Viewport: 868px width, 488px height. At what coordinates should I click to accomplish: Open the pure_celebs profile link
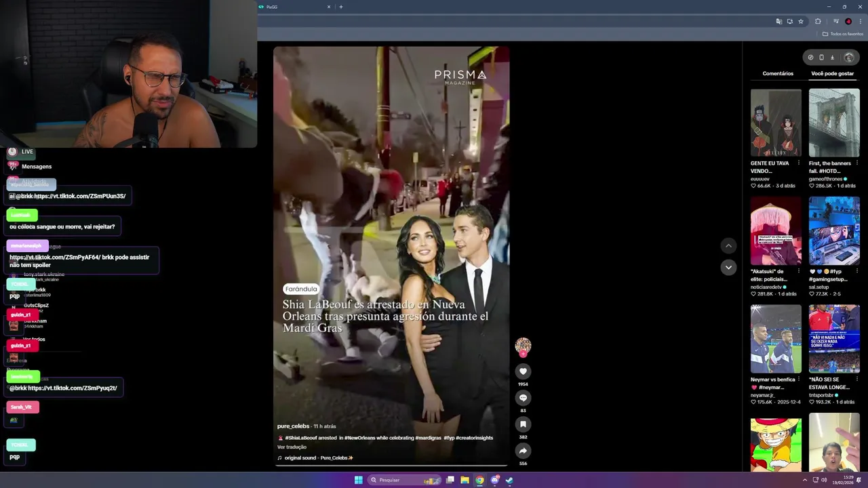[x=293, y=426]
